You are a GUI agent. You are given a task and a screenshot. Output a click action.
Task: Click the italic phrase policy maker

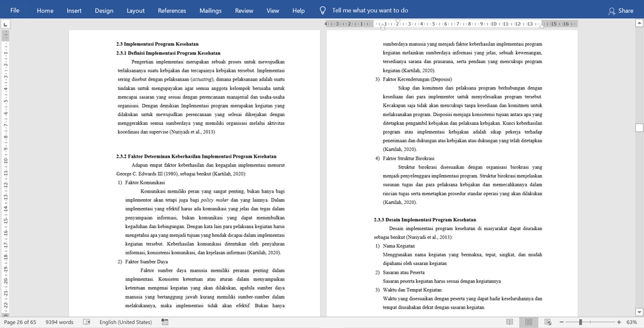pos(215,200)
